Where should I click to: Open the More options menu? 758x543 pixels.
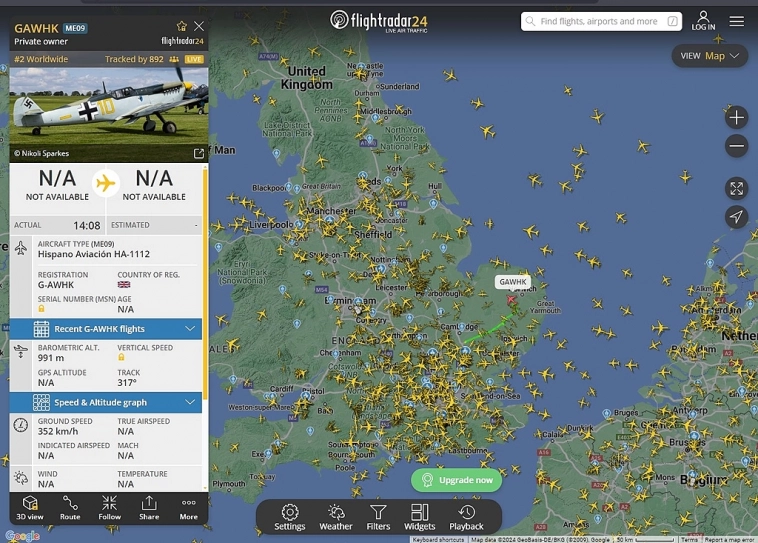pyautogui.click(x=189, y=508)
